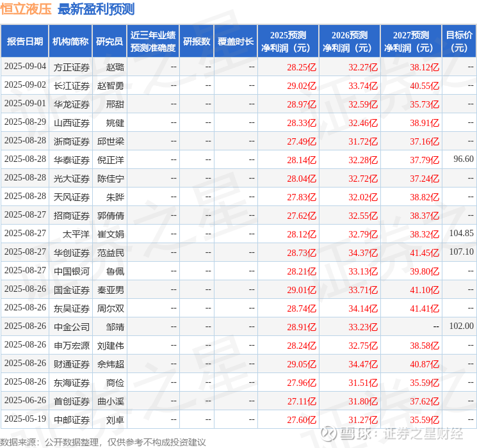Click the 近三年业绩预测准确度 column header
The height and width of the screenshot is (448, 477).
pos(153,42)
